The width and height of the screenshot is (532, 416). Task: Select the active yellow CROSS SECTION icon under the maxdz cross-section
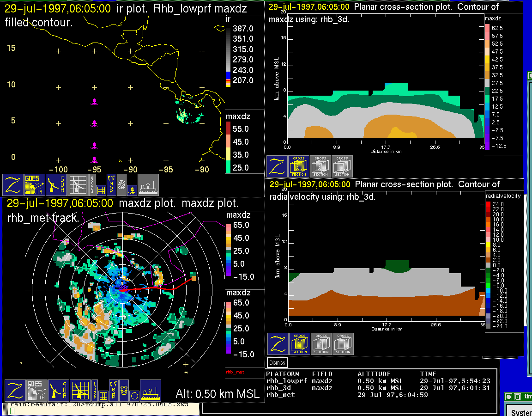(x=299, y=166)
